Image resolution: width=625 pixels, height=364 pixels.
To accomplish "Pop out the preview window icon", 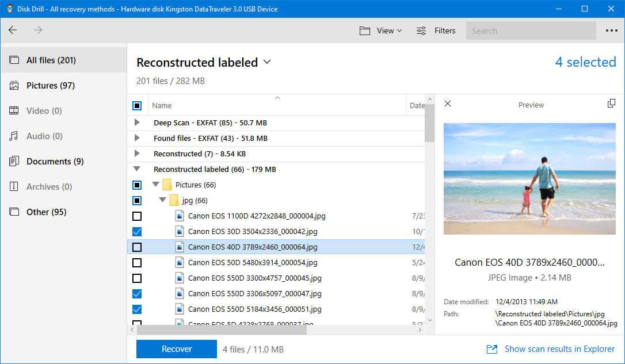I will [611, 104].
